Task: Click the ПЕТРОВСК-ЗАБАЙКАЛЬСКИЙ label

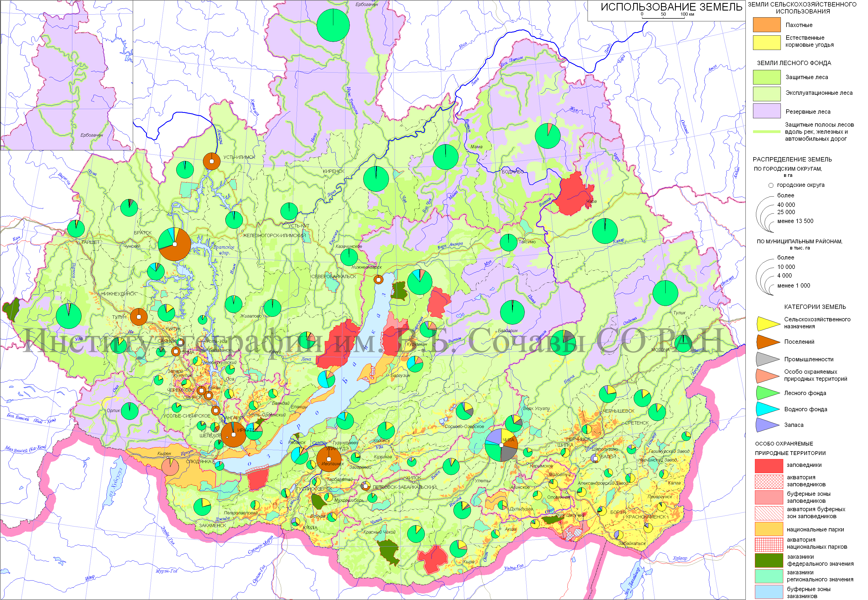Action: coord(405,487)
